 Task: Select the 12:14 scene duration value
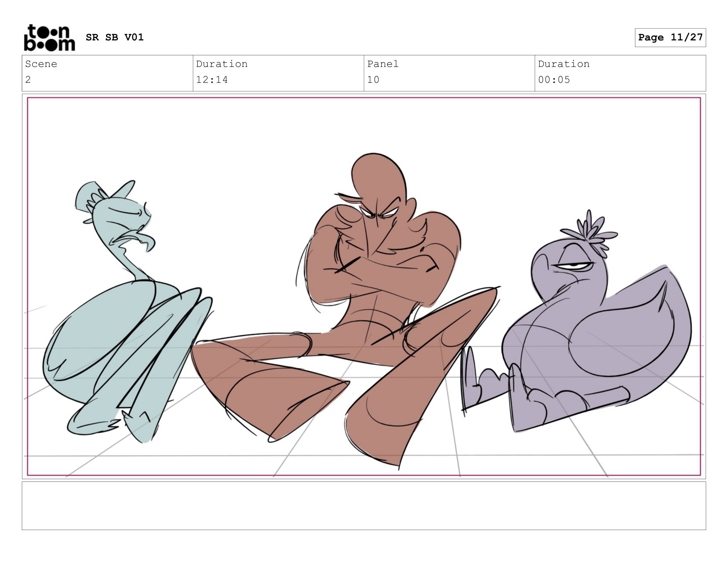[212, 80]
